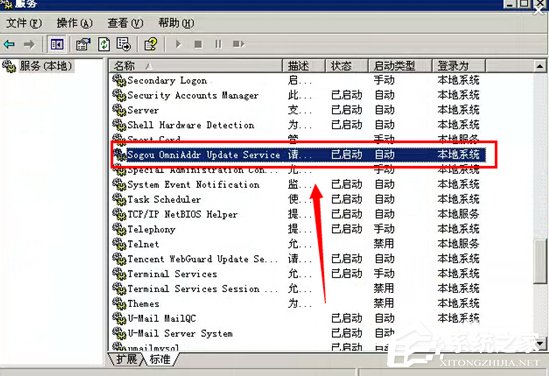549x376 pixels.
Task: Click the Server service gear icon
Action: point(119,110)
